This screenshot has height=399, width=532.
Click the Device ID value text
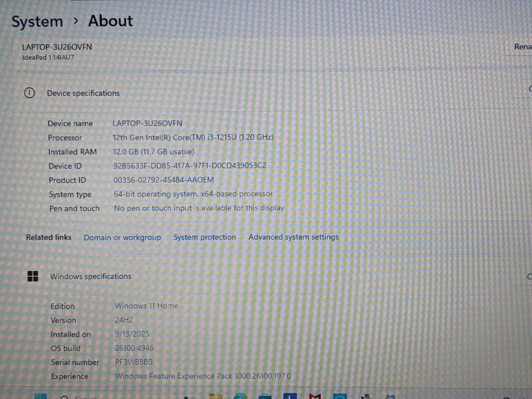(x=190, y=166)
